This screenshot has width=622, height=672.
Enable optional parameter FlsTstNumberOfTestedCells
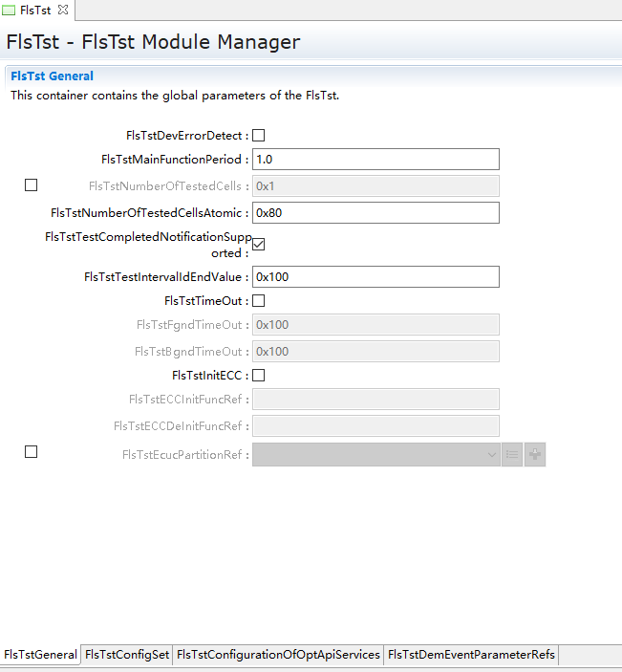31,185
